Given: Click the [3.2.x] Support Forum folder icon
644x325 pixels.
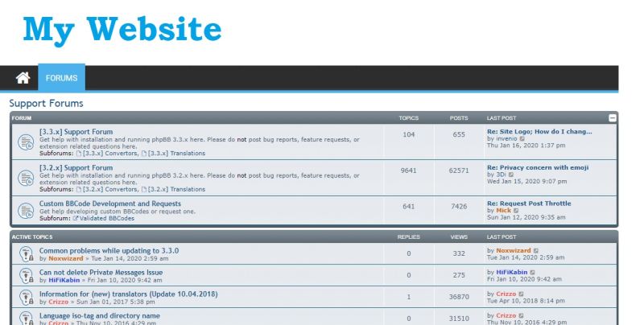Looking at the screenshot, I should pyautogui.click(x=26, y=178).
